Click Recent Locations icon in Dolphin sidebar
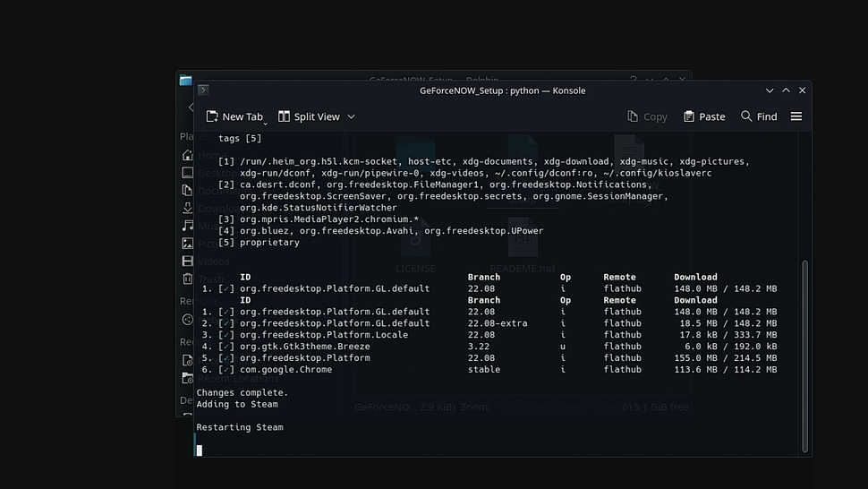Image resolution: width=868 pixels, height=489 pixels. 188,378
